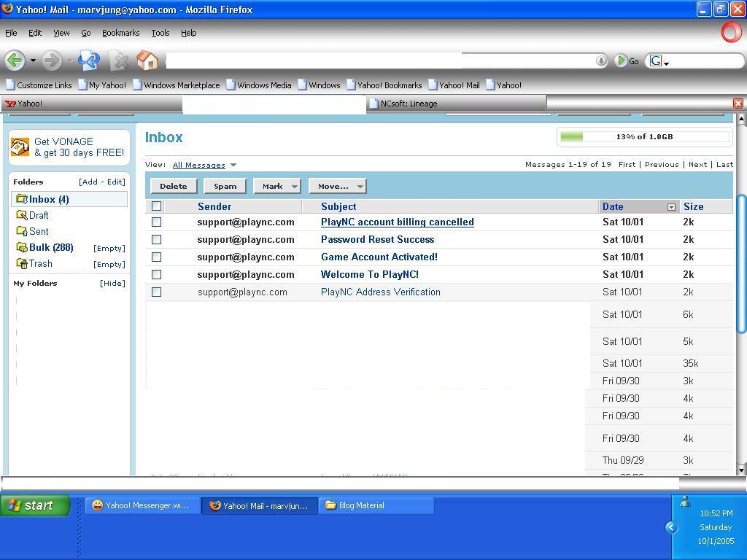The width and height of the screenshot is (747, 560).
Task: Click the page vertical scrollbar down arrow
Action: [x=741, y=470]
